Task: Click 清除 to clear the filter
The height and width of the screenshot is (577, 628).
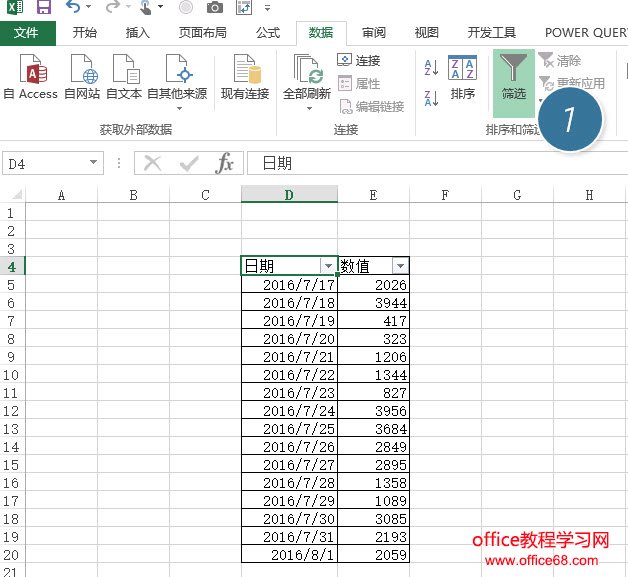Action: (x=560, y=60)
